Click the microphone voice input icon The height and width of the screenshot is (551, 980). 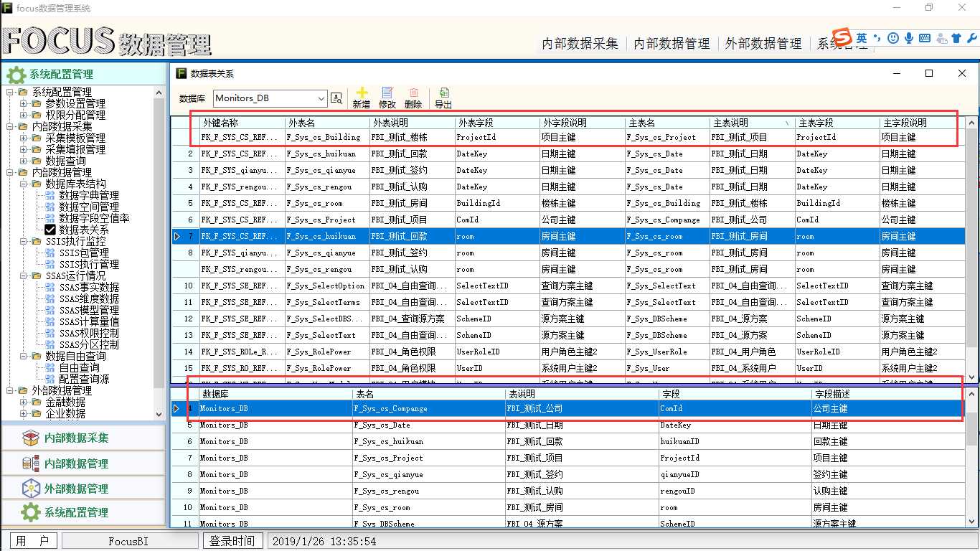(909, 38)
